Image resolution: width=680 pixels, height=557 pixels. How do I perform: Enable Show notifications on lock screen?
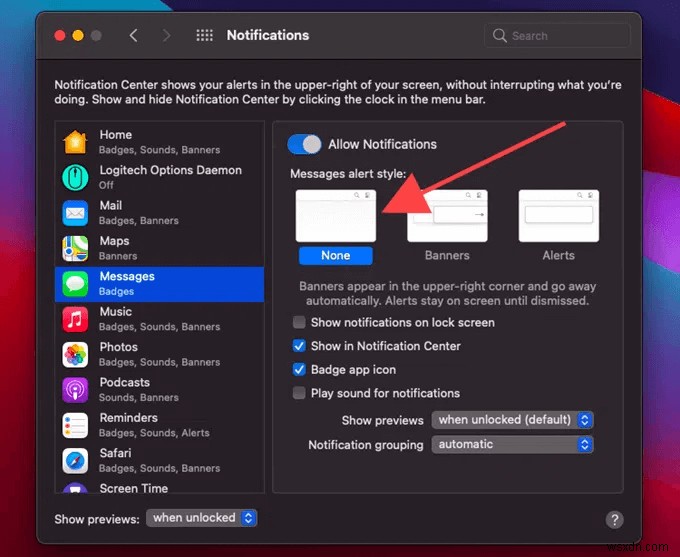299,322
